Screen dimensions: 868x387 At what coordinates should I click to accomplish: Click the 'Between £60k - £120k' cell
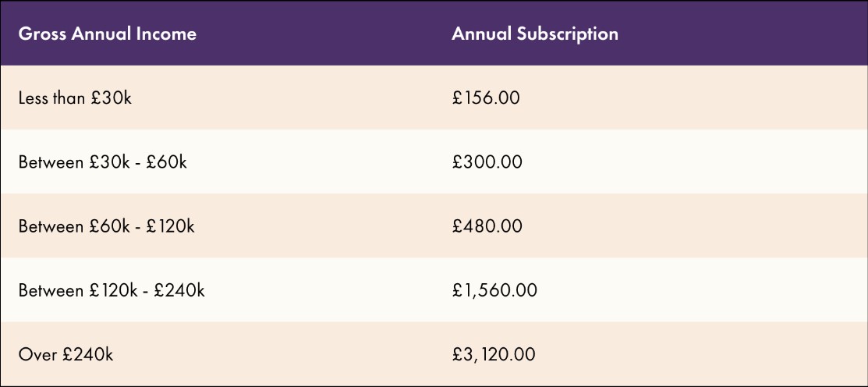(106, 226)
